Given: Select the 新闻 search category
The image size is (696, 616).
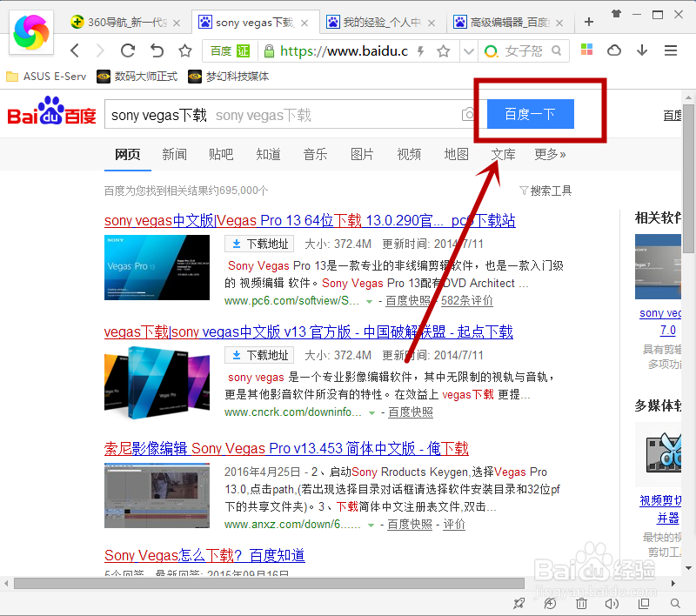Looking at the screenshot, I should point(175,154).
